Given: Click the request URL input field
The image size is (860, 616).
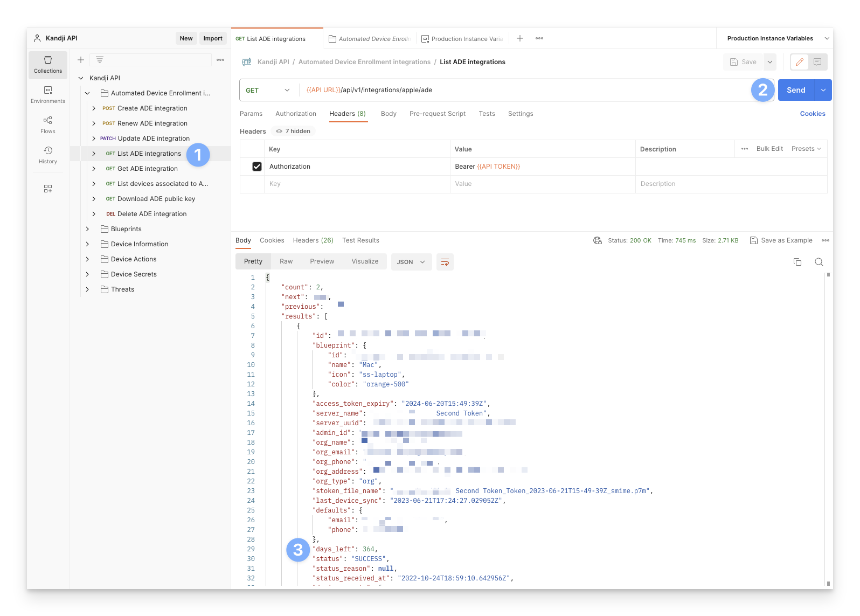Looking at the screenshot, I should [x=525, y=90].
